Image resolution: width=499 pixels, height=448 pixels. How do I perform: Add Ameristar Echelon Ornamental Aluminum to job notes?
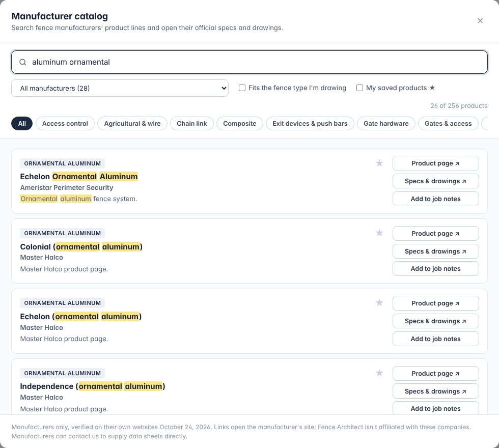[436, 199]
